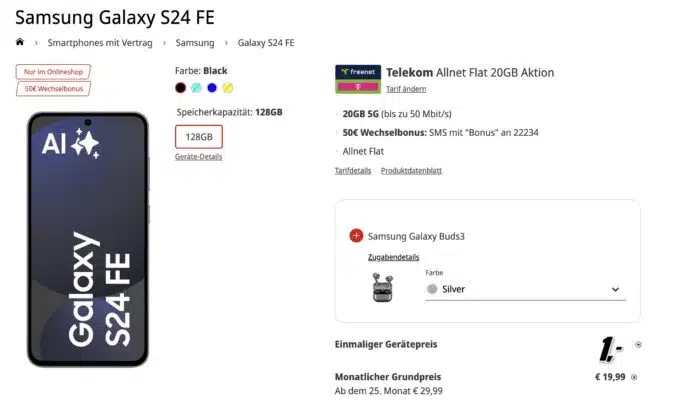This screenshot has width=682, height=400.
Task: Click the red plus icon by Galaxy Buds3
Action: pos(357,236)
